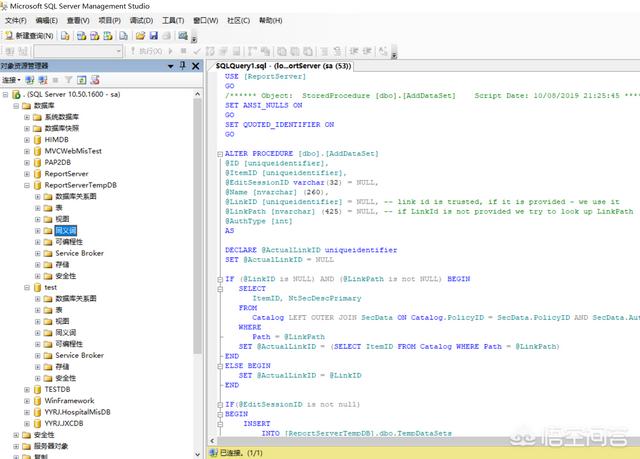Select the 服务器对象 folder
The width and height of the screenshot is (640, 459).
[51, 446]
